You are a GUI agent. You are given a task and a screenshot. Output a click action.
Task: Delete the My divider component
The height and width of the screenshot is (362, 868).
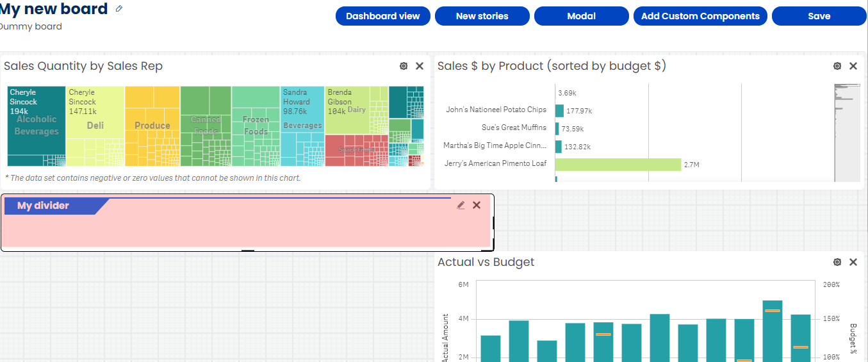pos(477,205)
